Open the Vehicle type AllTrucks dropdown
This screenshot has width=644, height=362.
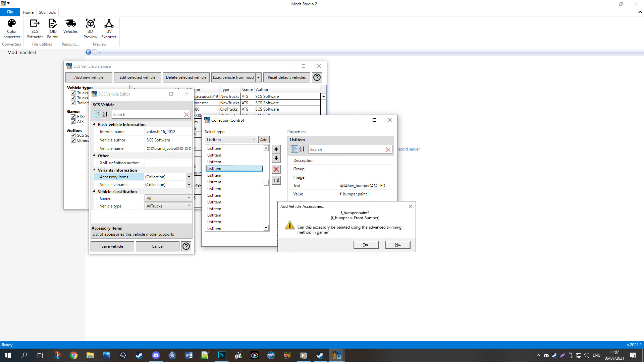click(x=189, y=206)
